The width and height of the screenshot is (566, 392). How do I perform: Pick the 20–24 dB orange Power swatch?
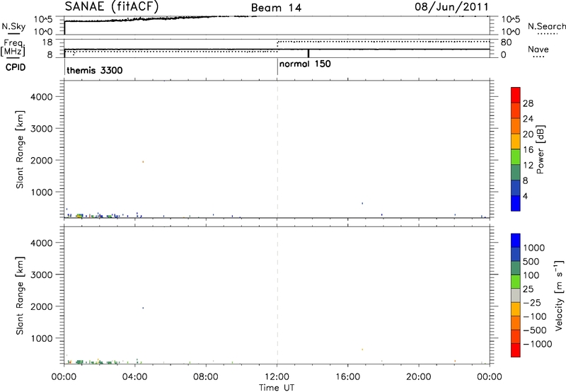tap(516, 126)
